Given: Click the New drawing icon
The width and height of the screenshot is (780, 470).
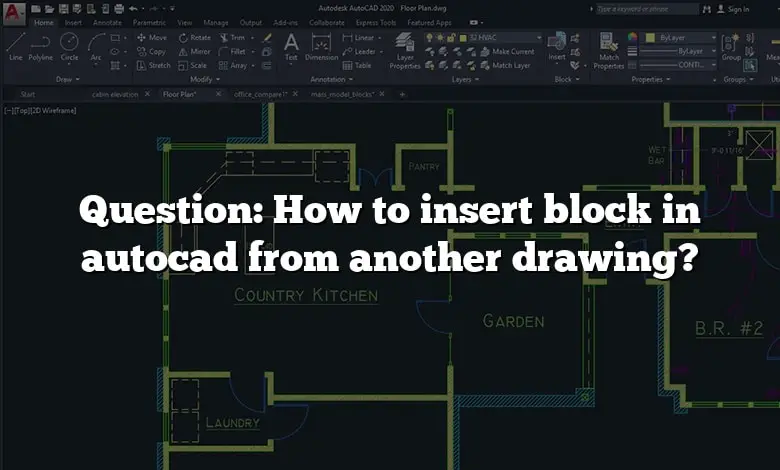Looking at the screenshot, I should point(36,9).
